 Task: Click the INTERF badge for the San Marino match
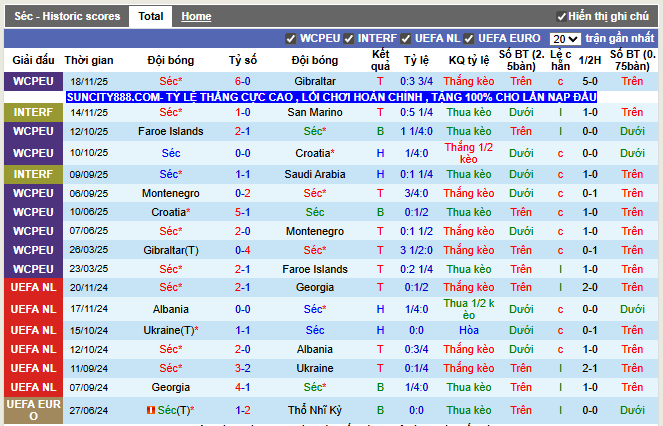(33, 113)
